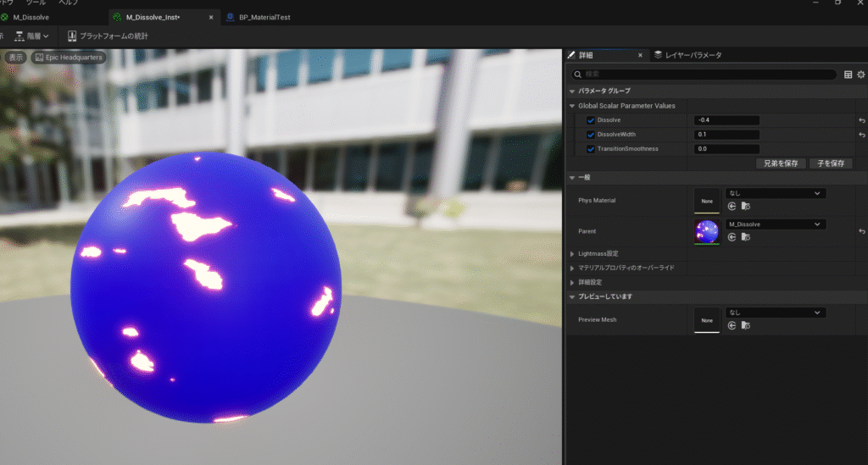The width and height of the screenshot is (868, 465).
Task: Expand the Lightmass設定 section
Action: 572,254
